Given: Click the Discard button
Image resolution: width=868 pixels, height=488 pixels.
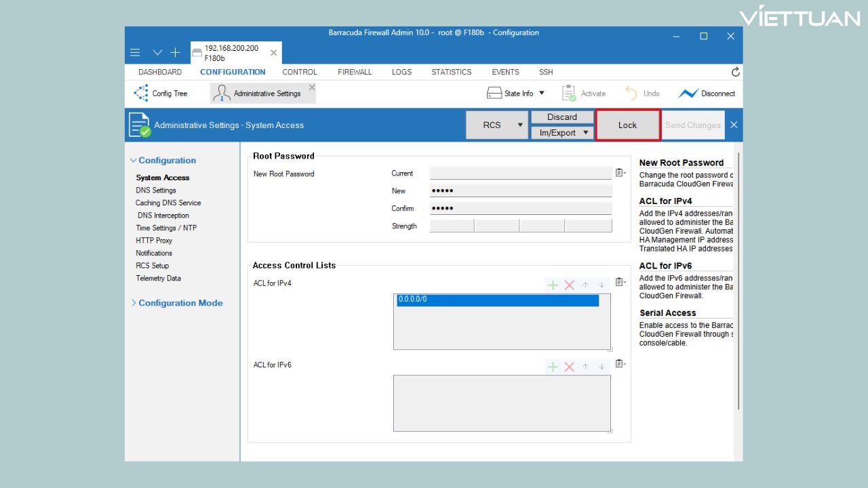Looking at the screenshot, I should coord(561,117).
